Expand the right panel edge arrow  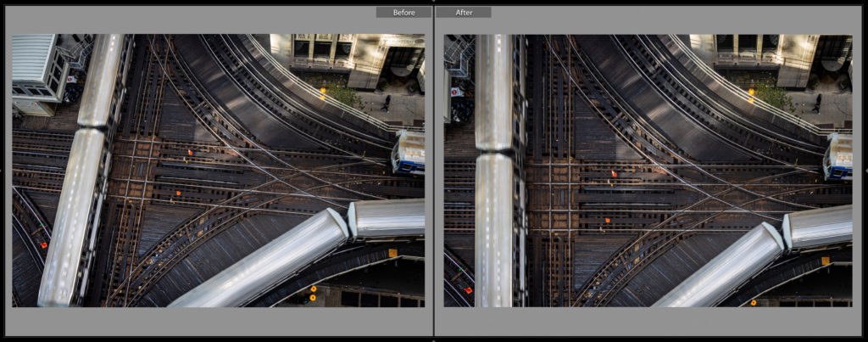coord(865,171)
